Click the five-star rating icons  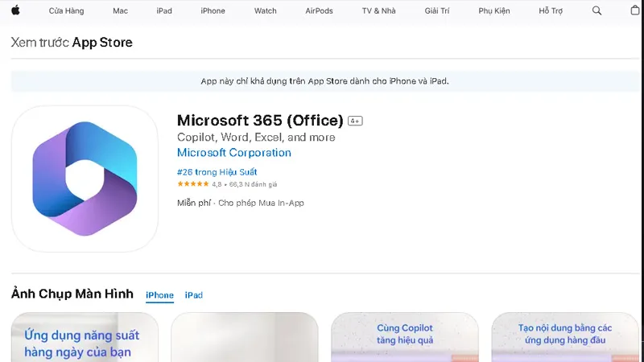tap(193, 184)
